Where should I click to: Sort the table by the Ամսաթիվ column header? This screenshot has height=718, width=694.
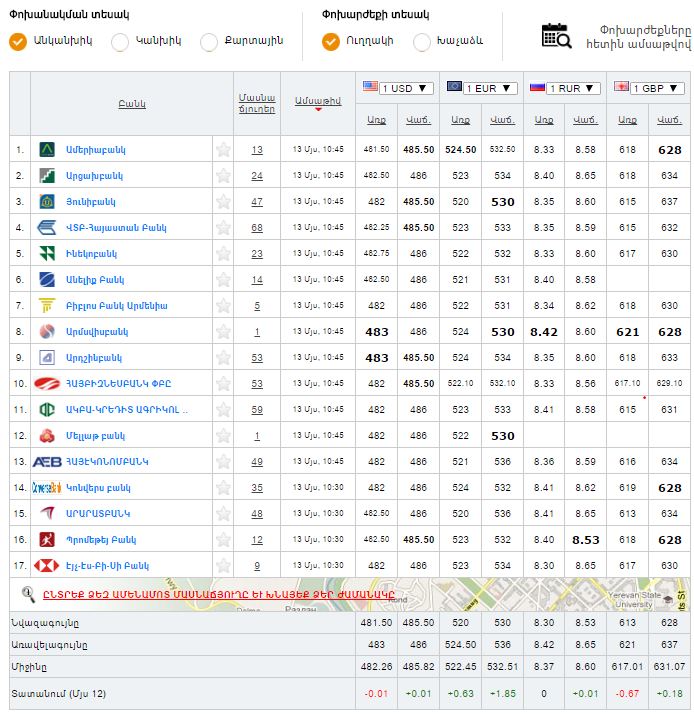point(318,100)
